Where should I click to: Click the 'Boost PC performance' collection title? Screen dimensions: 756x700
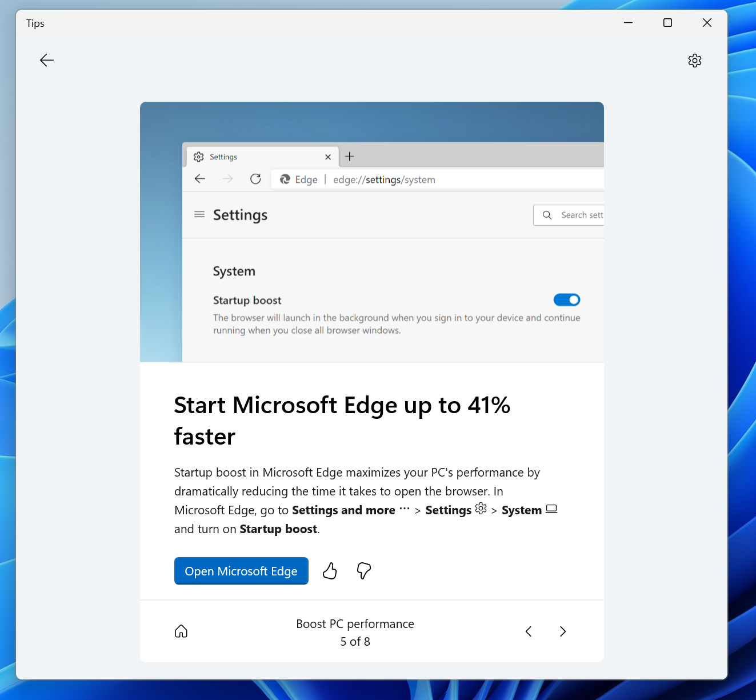coord(355,624)
